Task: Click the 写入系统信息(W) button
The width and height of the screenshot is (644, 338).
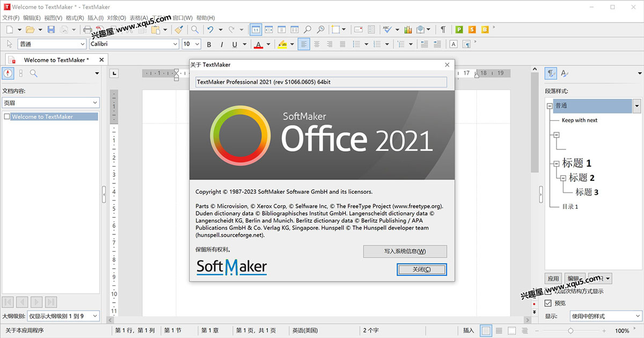Action: point(405,251)
